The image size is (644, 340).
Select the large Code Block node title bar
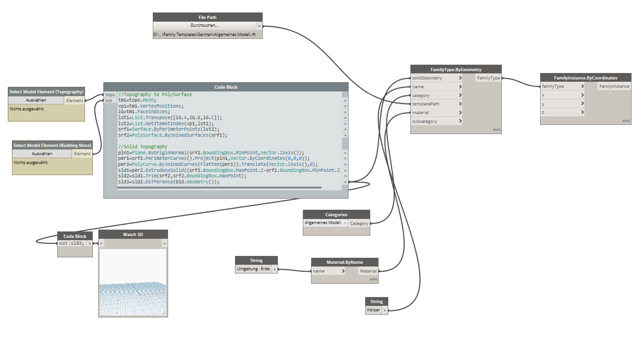click(x=226, y=87)
